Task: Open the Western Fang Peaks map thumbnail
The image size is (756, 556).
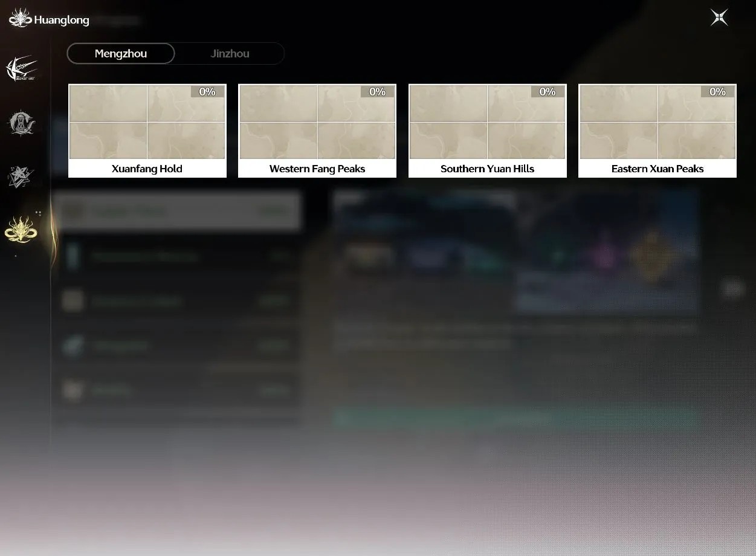Action: pyautogui.click(x=317, y=122)
